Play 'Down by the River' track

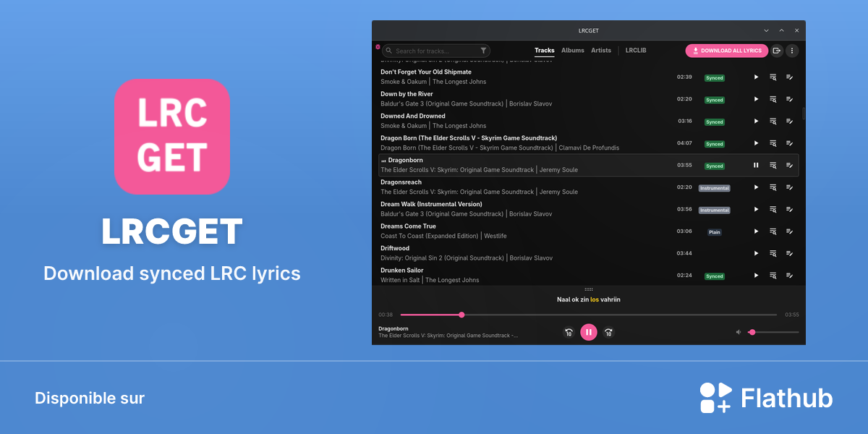(756, 99)
